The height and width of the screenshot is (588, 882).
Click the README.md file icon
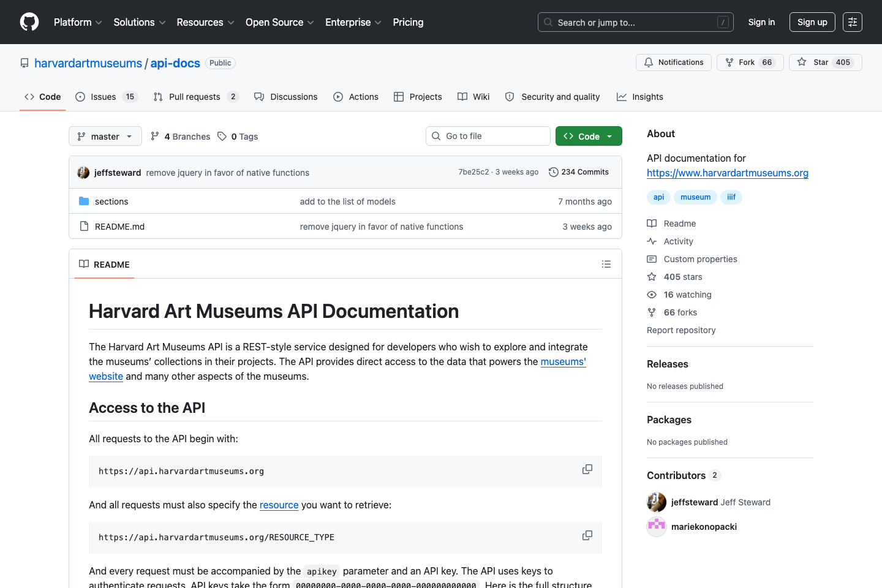pyautogui.click(x=84, y=226)
